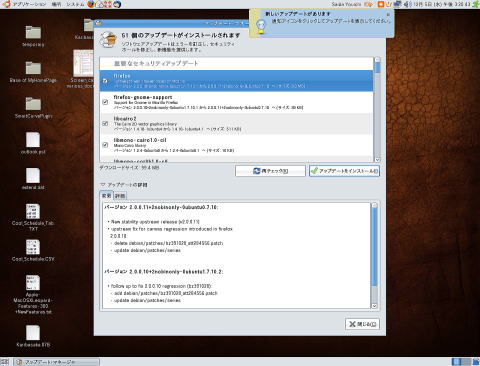The height and width of the screenshot is (366, 480).
Task: Open the volume control speaker icon
Action: tap(408, 4)
